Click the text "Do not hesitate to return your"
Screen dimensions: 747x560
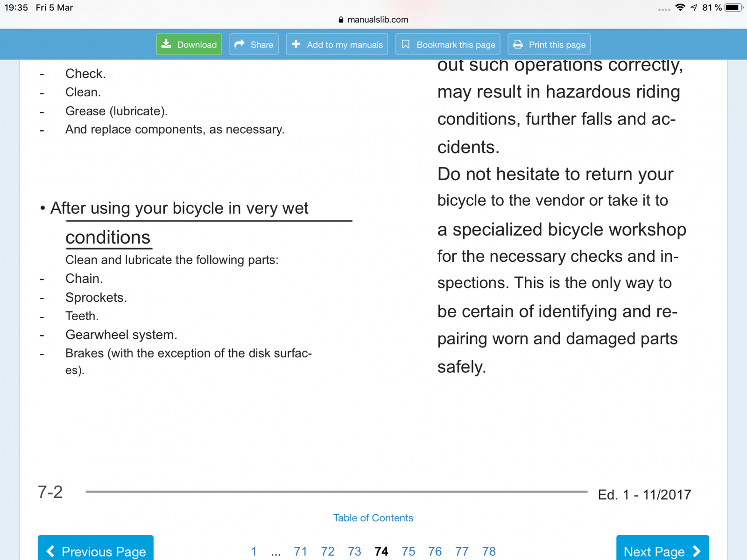tap(555, 174)
